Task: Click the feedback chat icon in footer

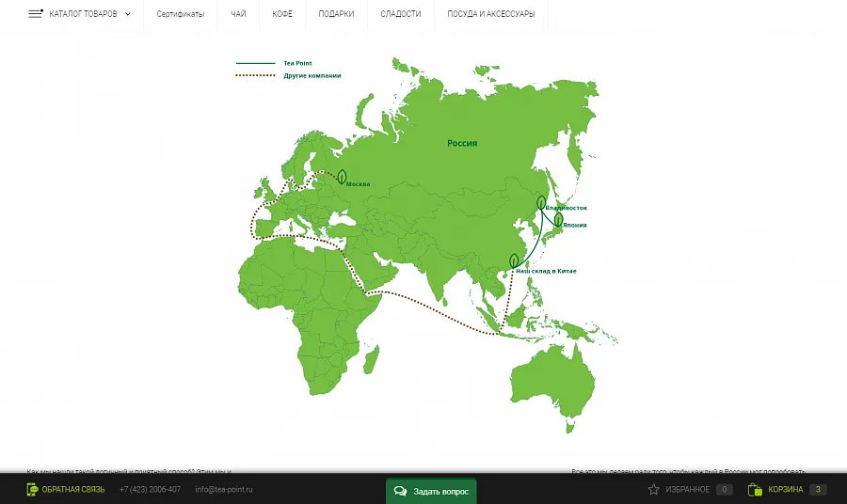Action: (x=32, y=490)
